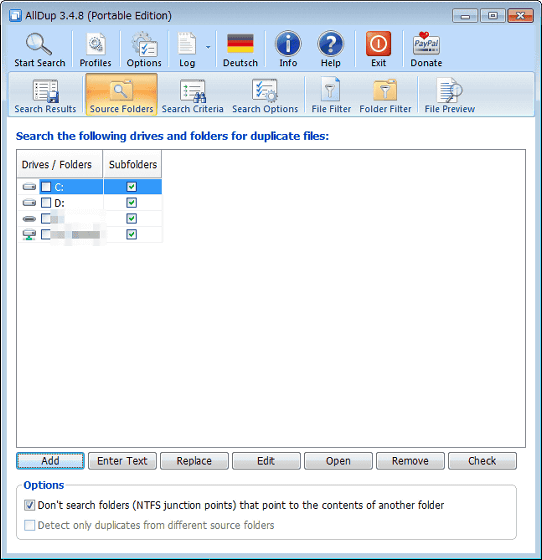Toggle Subfolders checkbox for network drive row
542x560 pixels.
(132, 234)
